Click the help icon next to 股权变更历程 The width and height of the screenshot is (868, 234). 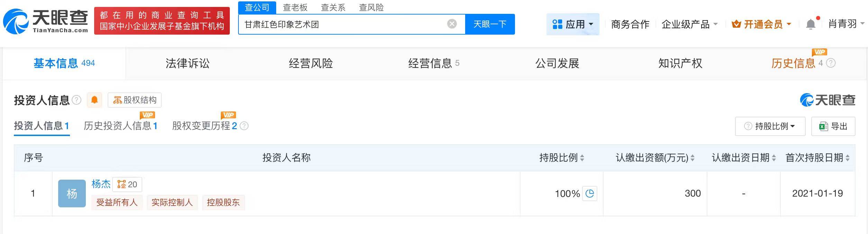244,126
